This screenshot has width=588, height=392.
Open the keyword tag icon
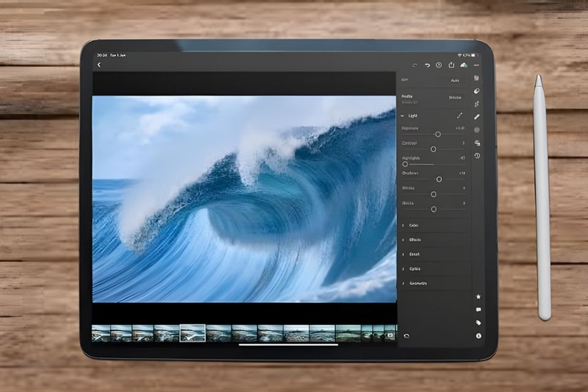(478, 323)
